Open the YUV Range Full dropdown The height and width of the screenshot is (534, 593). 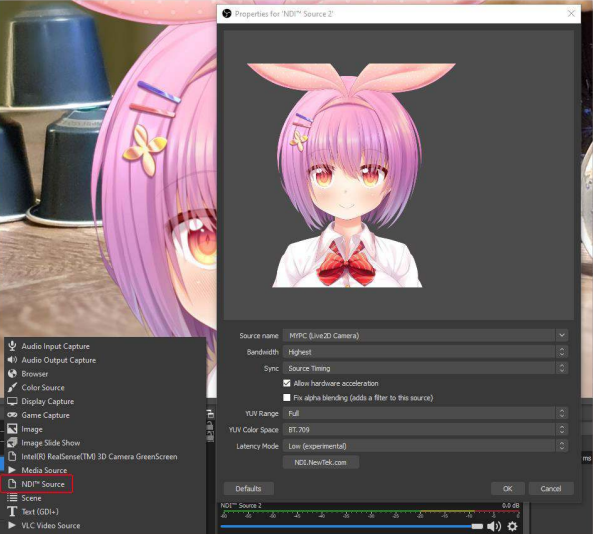[x=425, y=413]
